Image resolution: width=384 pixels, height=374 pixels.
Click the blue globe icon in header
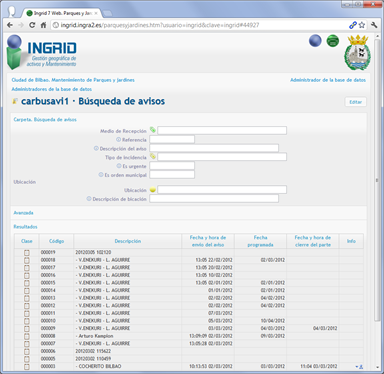(315, 41)
